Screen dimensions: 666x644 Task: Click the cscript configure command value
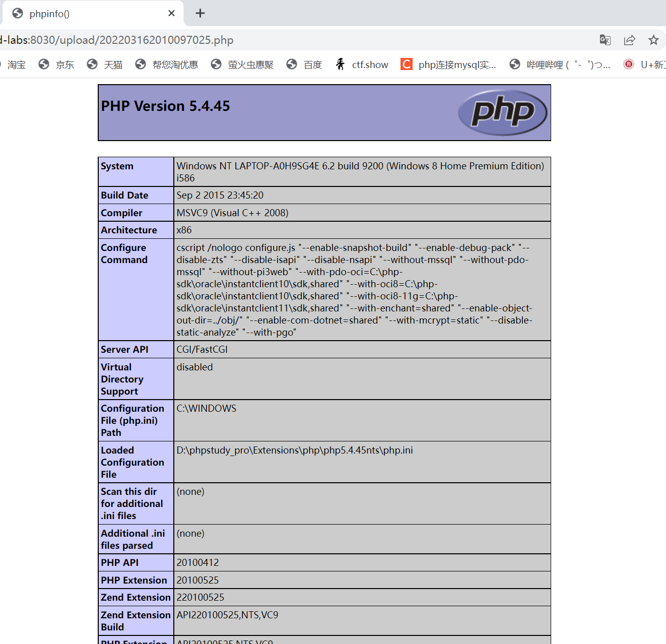355,290
